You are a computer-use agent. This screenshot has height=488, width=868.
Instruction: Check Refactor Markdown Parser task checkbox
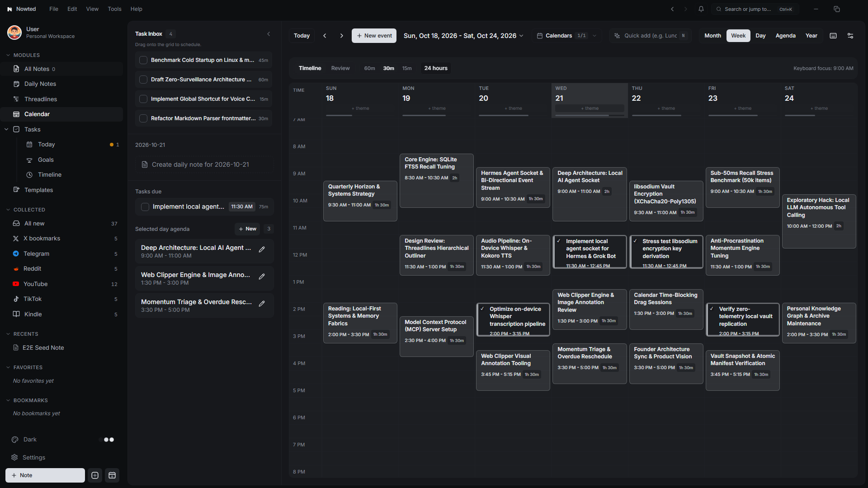143,118
